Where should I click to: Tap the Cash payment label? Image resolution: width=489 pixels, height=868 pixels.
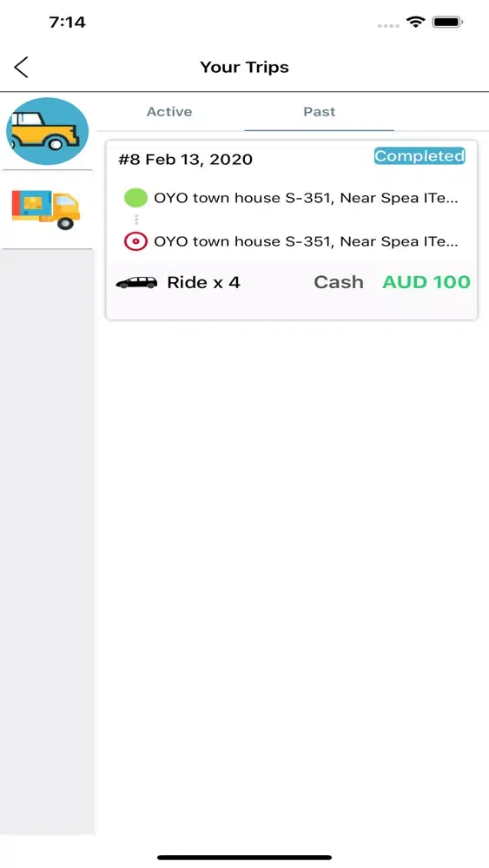339,282
